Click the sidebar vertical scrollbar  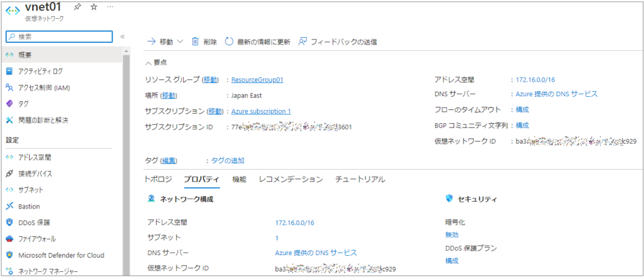point(126,164)
